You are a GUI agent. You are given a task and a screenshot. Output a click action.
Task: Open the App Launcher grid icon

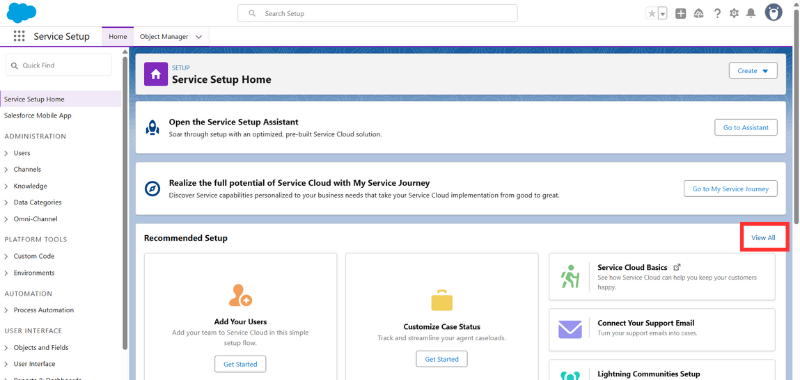pos(19,36)
